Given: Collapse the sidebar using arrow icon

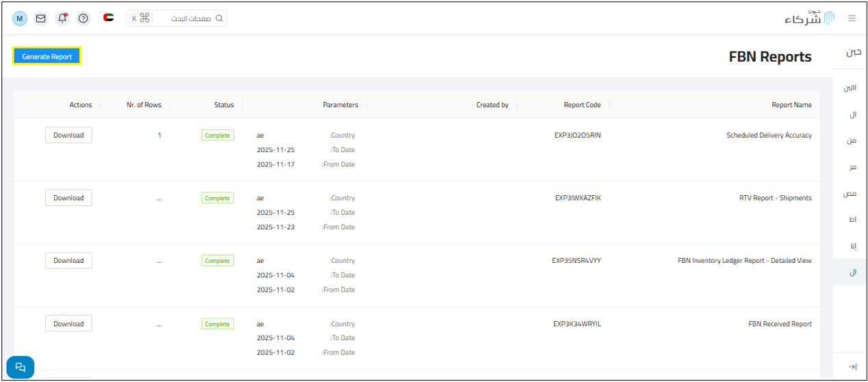Looking at the screenshot, I should 852,367.
